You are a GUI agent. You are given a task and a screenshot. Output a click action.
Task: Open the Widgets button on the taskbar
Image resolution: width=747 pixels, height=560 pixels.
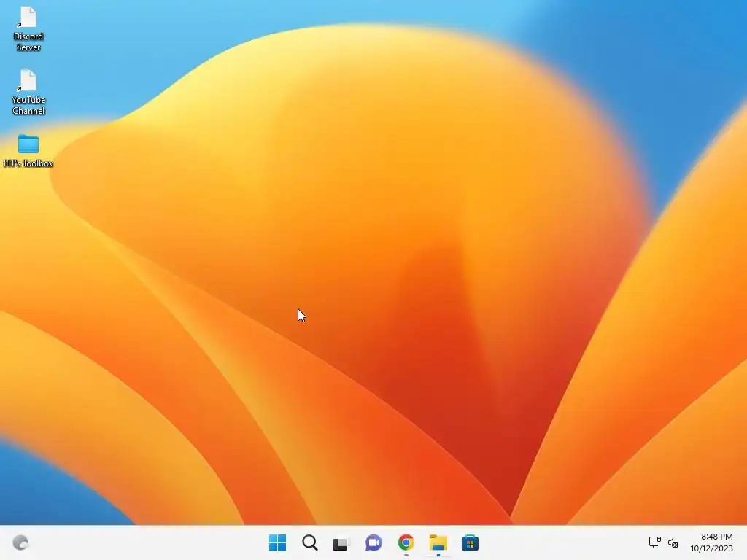tap(20, 542)
